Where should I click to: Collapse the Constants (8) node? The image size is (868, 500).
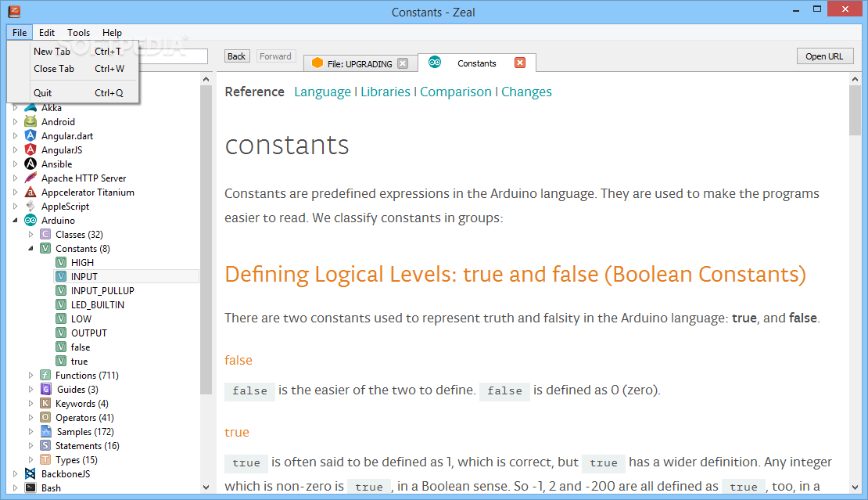tap(31, 249)
